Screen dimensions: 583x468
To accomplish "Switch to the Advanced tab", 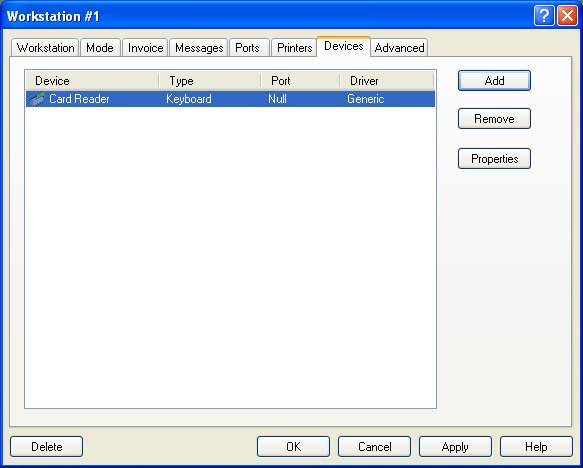I will (399, 48).
